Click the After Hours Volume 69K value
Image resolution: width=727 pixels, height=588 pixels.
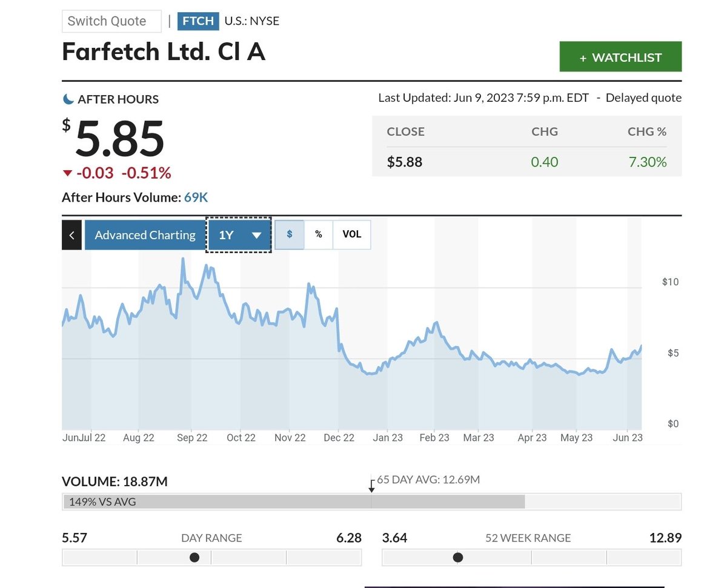pos(196,197)
